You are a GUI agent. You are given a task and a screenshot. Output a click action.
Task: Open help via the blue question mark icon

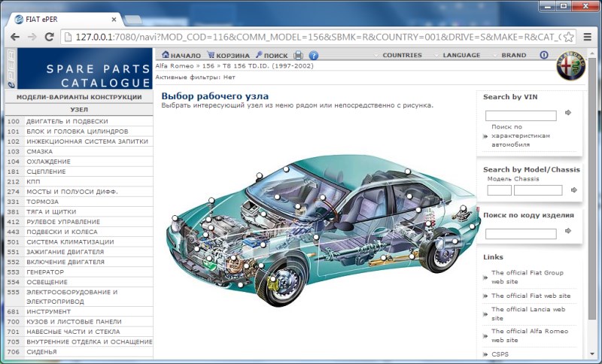point(314,56)
